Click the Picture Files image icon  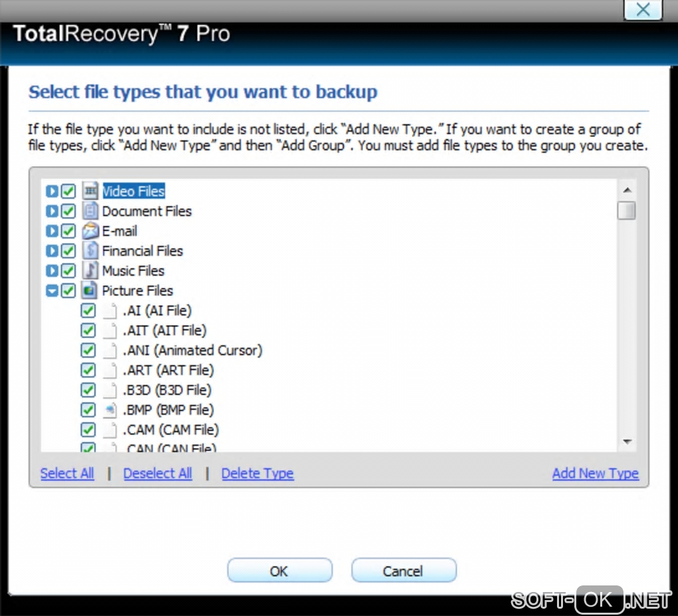pos(89,290)
